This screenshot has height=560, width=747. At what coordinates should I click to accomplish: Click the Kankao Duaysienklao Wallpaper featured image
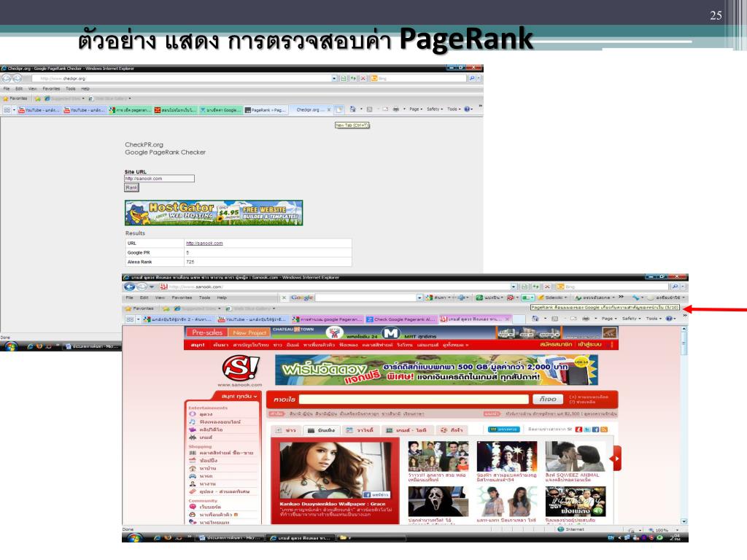click(x=335, y=469)
